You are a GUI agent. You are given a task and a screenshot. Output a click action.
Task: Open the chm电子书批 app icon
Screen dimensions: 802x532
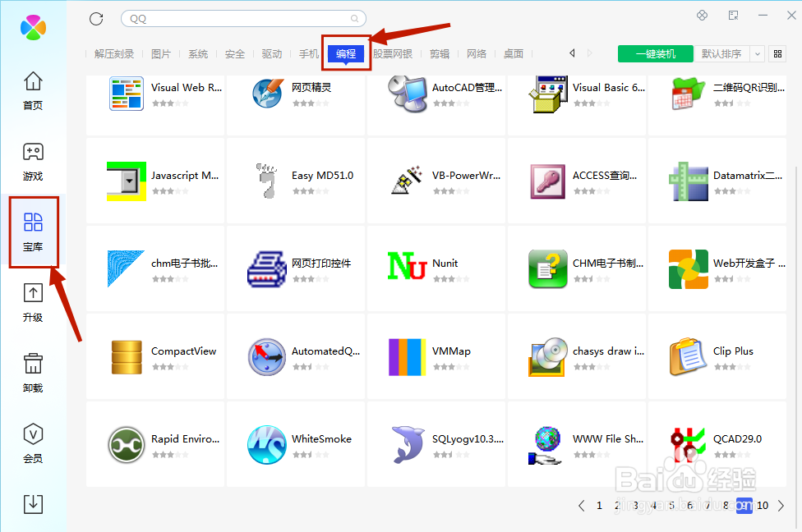(x=126, y=268)
